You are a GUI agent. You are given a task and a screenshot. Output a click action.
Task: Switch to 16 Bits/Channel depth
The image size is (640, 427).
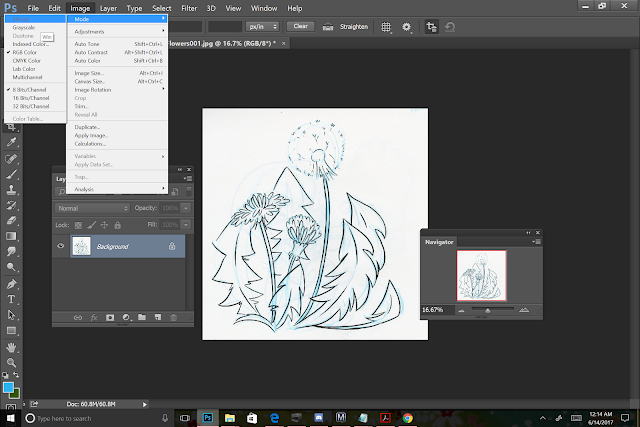pyautogui.click(x=29, y=96)
